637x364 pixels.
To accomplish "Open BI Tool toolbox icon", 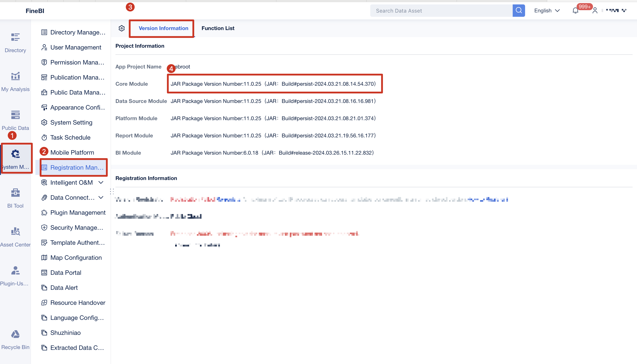I will [15, 193].
